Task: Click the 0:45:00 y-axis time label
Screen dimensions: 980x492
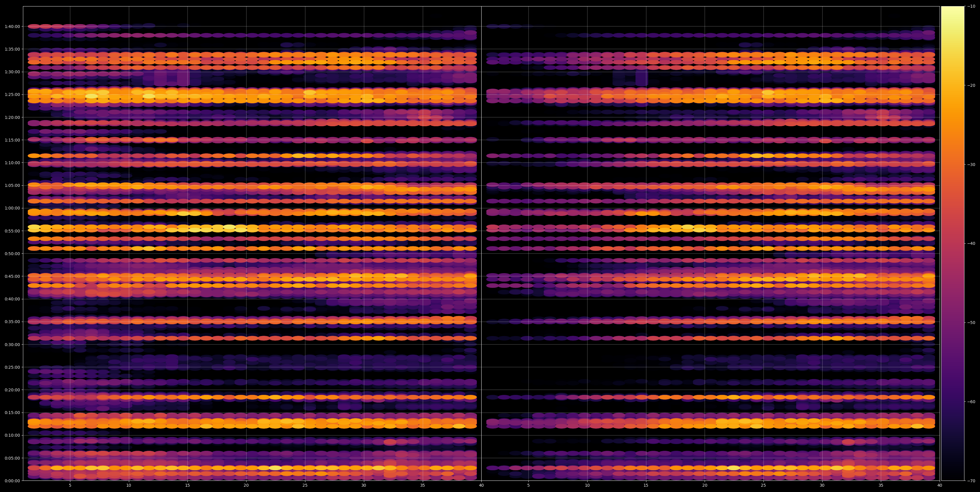Action: 12,276
